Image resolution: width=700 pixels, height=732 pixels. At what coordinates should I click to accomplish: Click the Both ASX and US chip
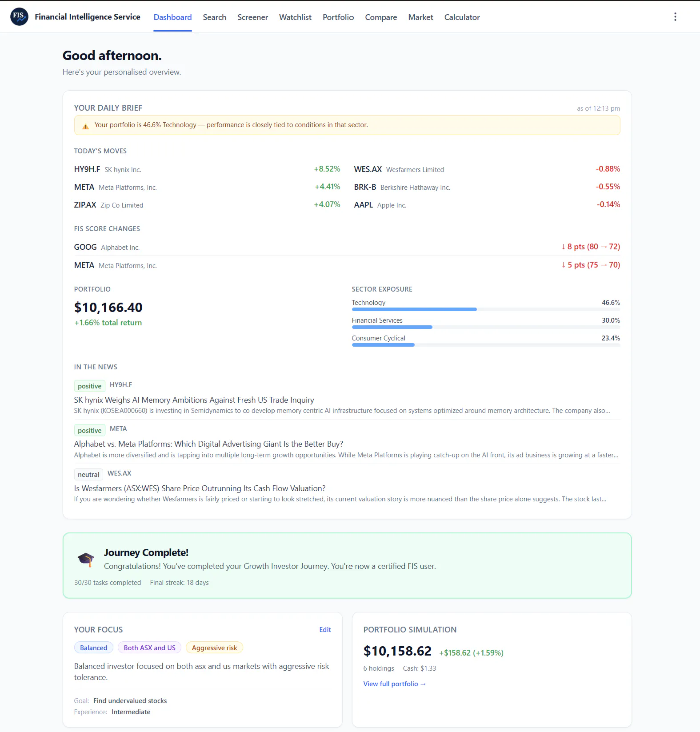coord(149,648)
